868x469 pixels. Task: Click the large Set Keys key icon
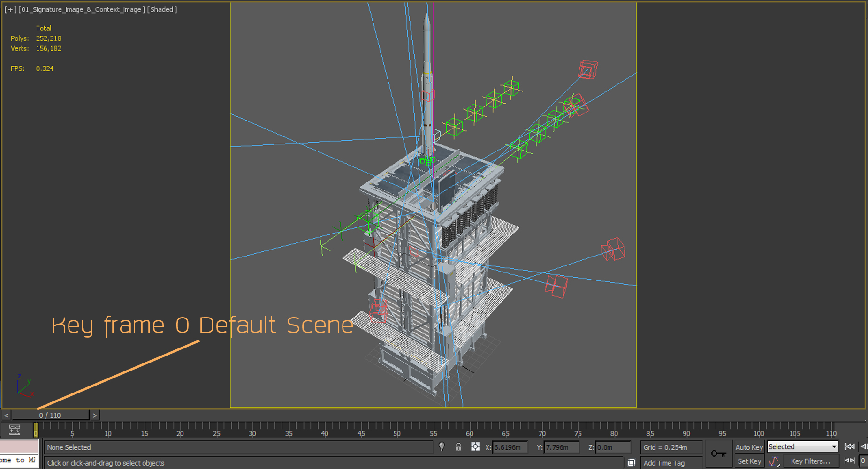(718, 454)
